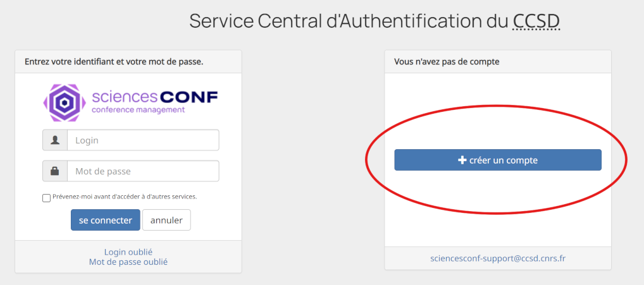Click the user silhouette icon beside Login

coord(55,140)
